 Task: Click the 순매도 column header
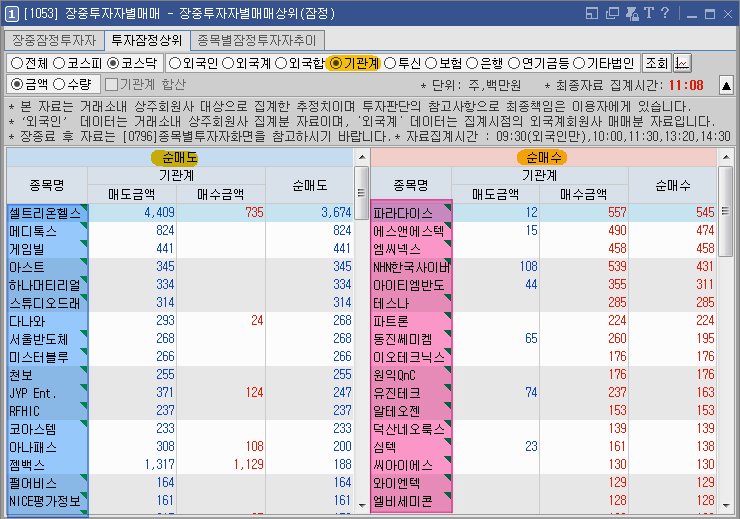click(310, 185)
